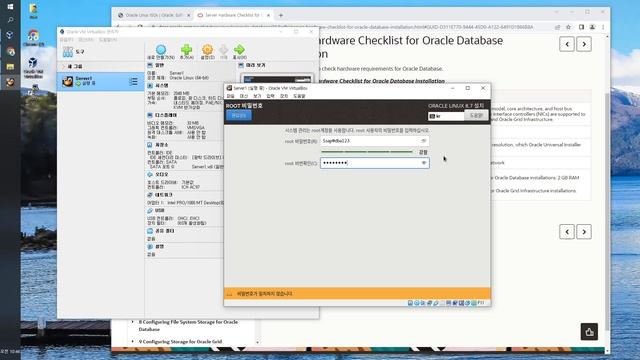Open the Server1 VM list menu icon

[x=133, y=82]
